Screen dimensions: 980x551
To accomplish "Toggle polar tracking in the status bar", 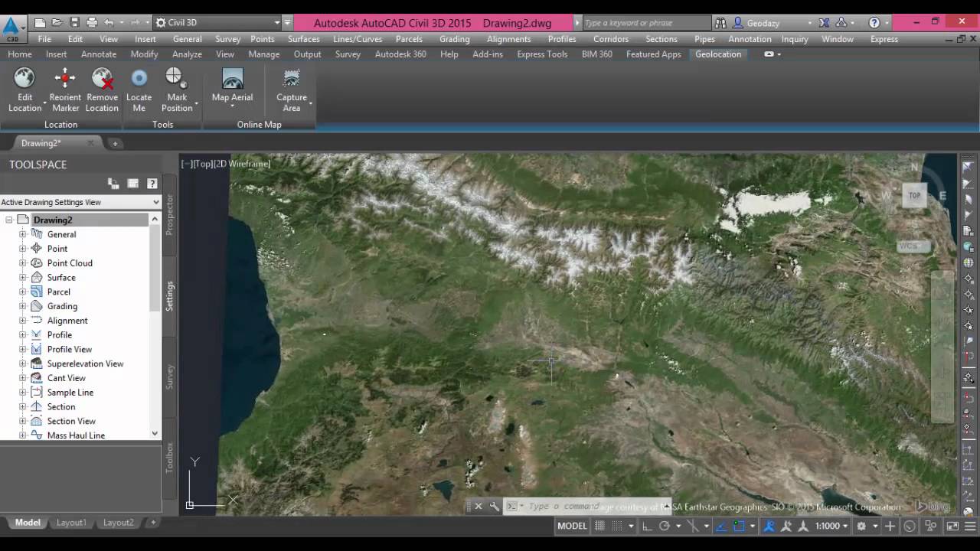I will [x=664, y=526].
